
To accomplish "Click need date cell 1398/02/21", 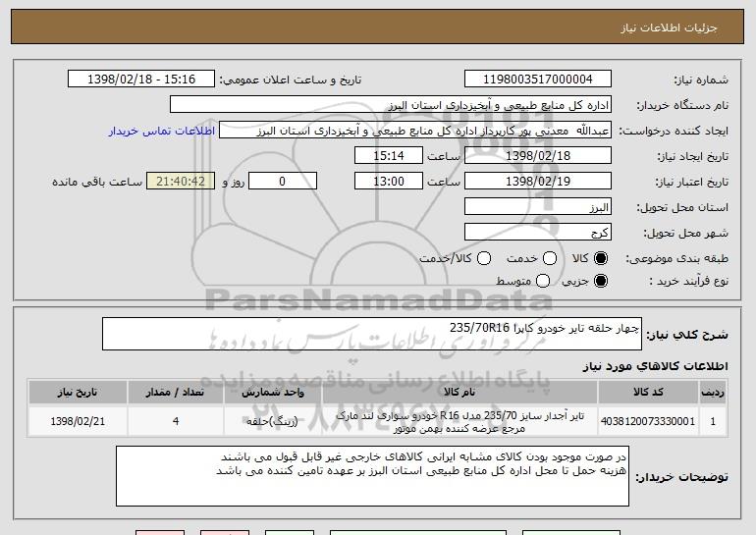I will 78,421.
